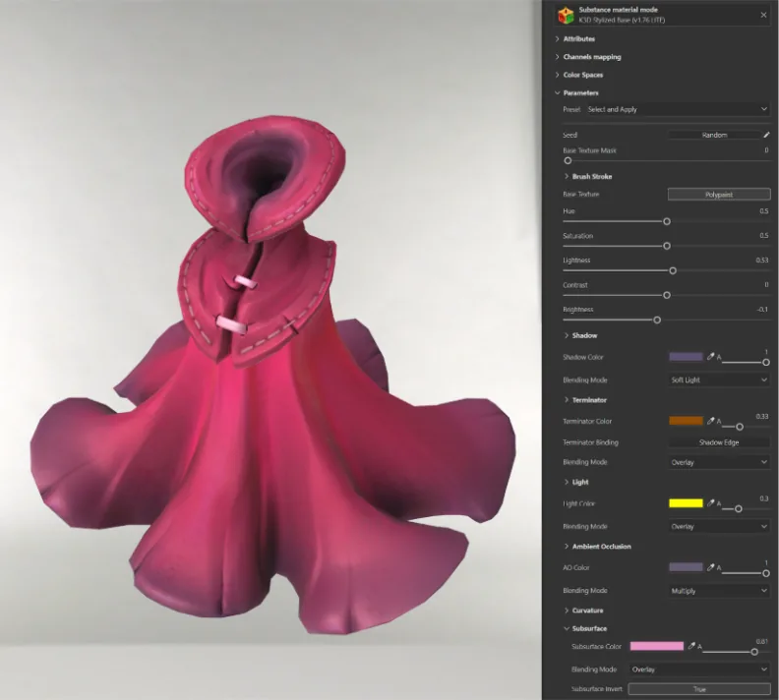This screenshot has width=779, height=700.
Task: Open the Ambient Occlusion Multiply blending dropdown
Action: point(719,591)
